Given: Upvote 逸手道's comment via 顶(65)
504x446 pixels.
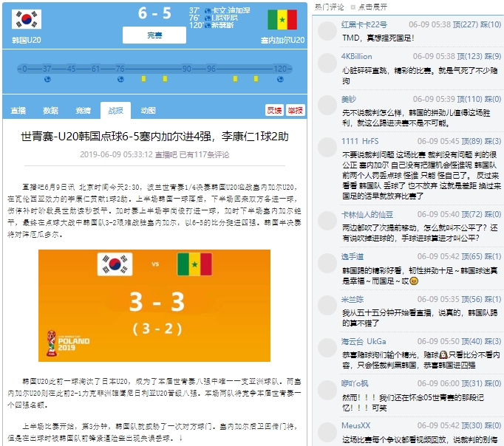Looking at the screenshot, I should point(472,256).
